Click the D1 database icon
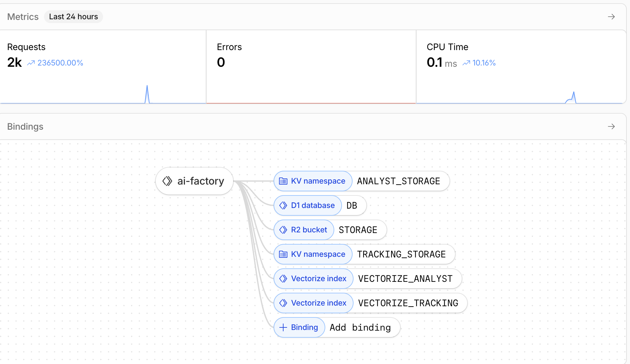The height and width of the screenshot is (364, 630). click(283, 205)
